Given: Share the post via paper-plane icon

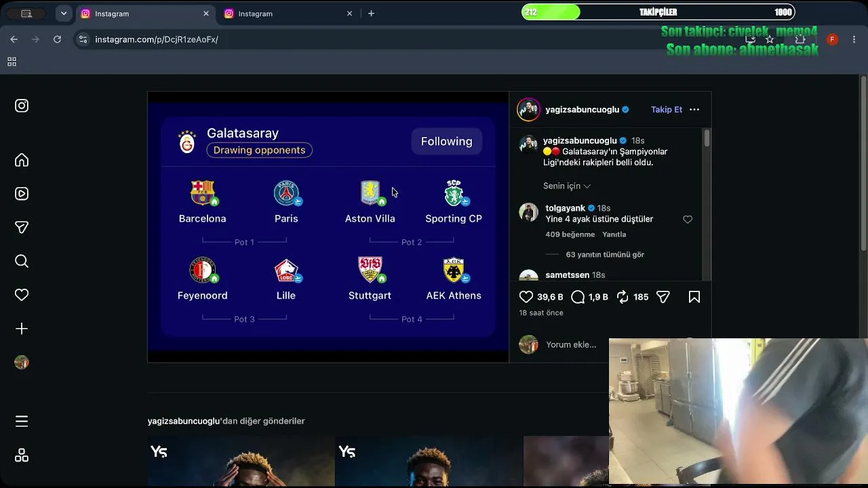Looking at the screenshot, I should 663,297.
